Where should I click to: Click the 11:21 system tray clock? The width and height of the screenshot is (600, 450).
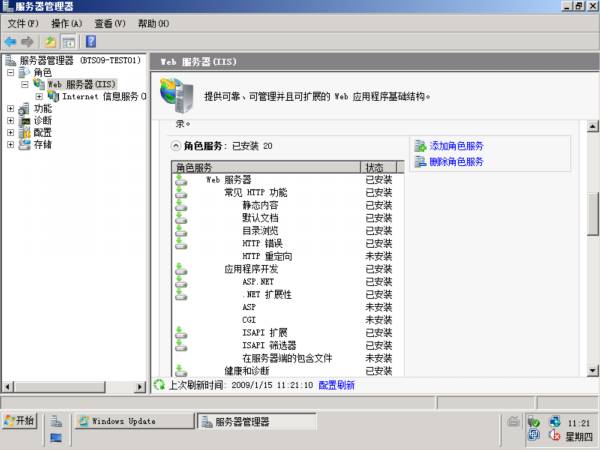pyautogui.click(x=578, y=423)
